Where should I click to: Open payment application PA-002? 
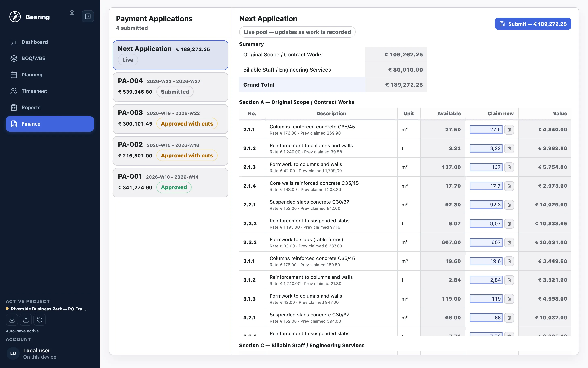point(170,151)
